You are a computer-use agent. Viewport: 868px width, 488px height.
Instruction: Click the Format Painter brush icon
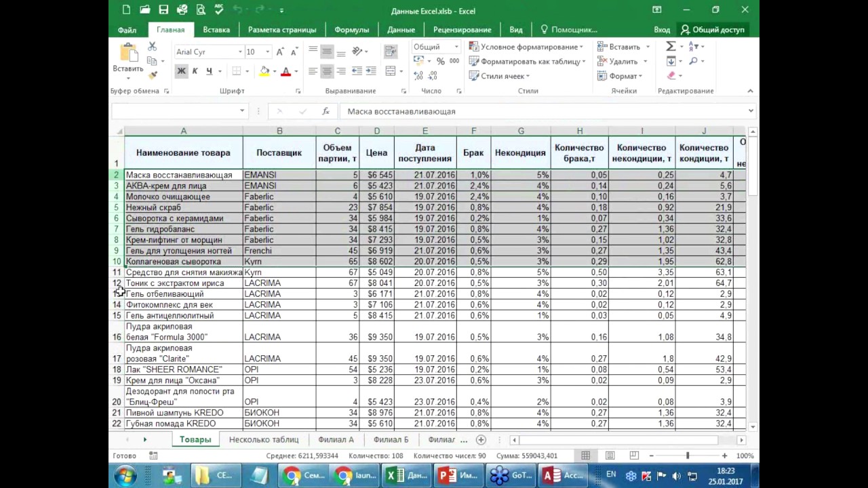tap(153, 75)
